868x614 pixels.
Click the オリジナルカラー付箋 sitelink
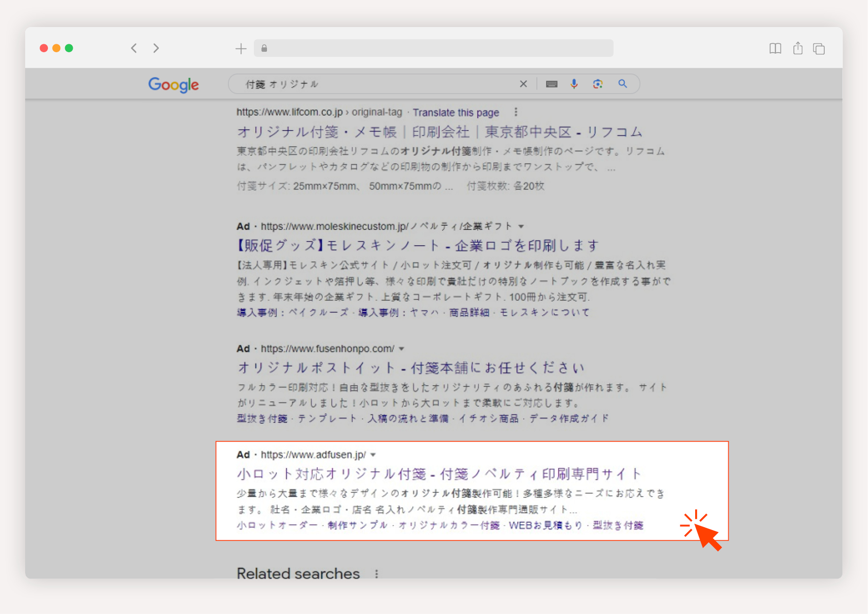point(449,525)
